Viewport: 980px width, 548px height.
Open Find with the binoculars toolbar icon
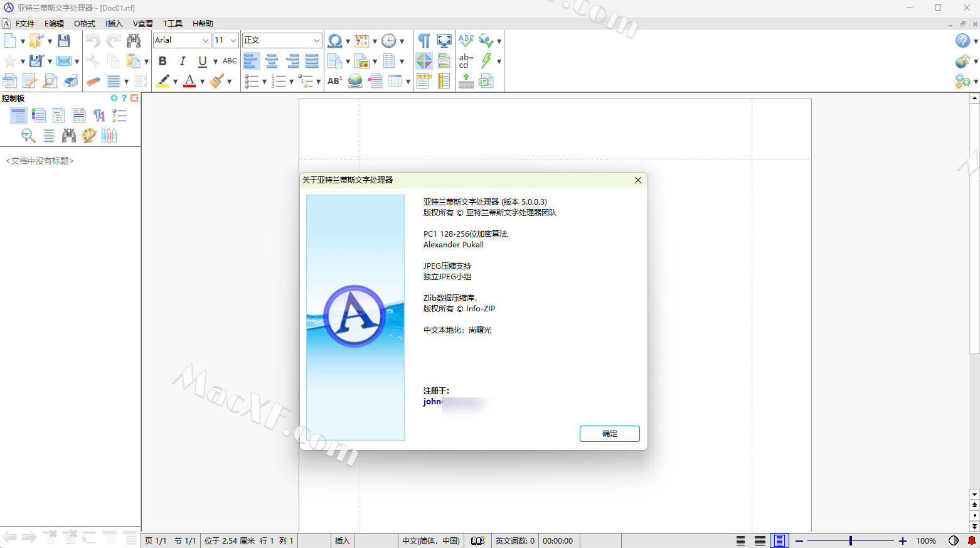coord(134,41)
